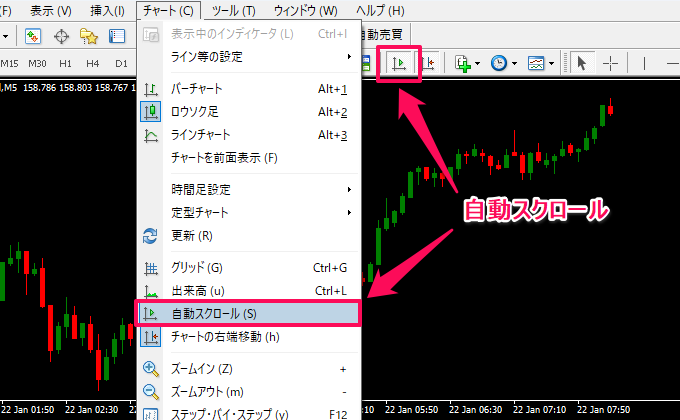Toggle チャートを前面表示 (F) option
The height and width of the screenshot is (420, 680).
coord(249,158)
